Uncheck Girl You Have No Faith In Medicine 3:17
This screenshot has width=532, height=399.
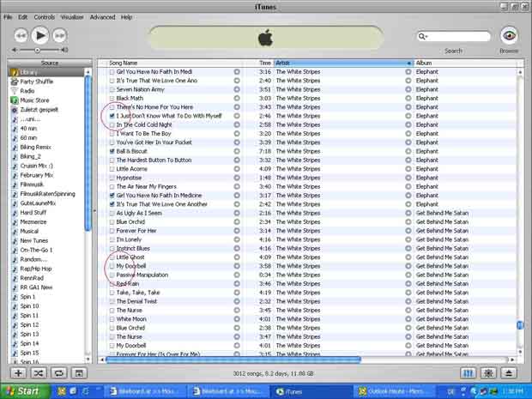(x=112, y=195)
